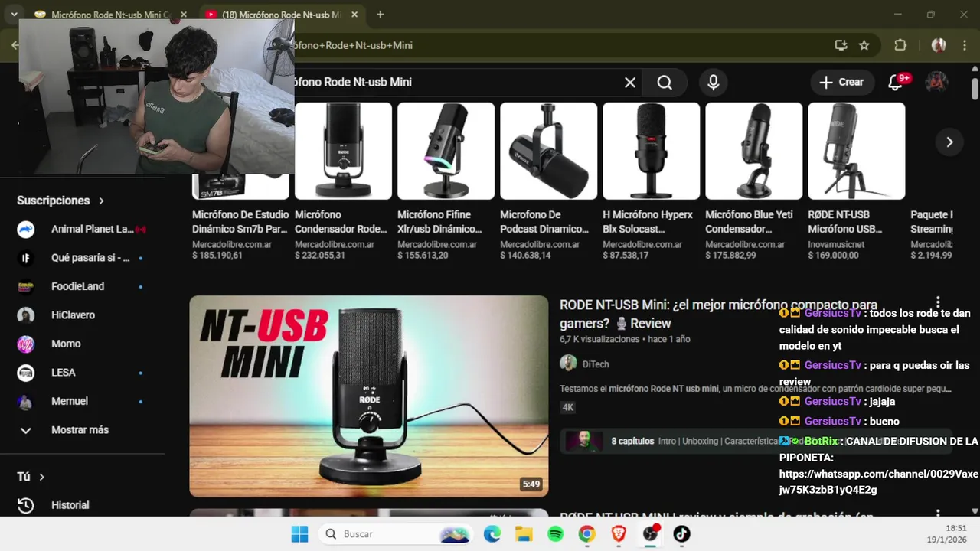Open Animal Planet La... subscription
The image size is (980, 551).
82,229
